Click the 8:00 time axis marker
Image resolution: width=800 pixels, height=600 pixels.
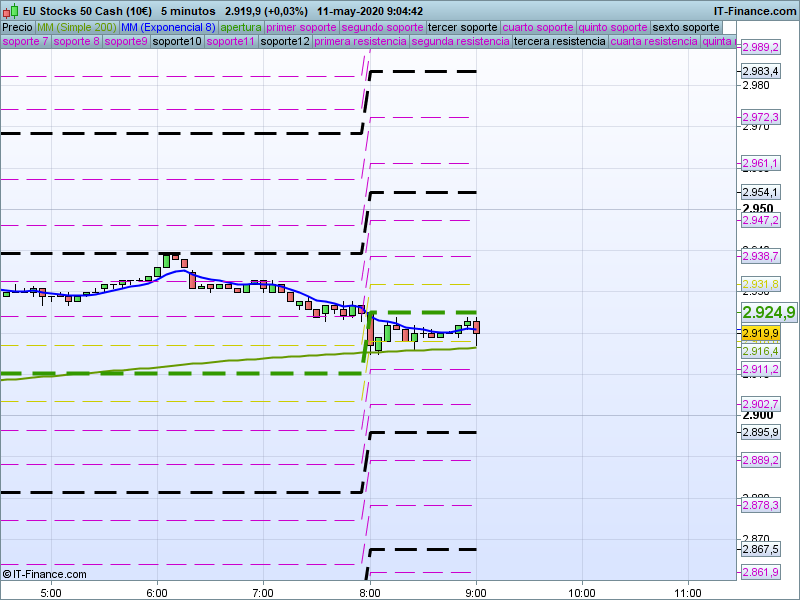(x=369, y=591)
